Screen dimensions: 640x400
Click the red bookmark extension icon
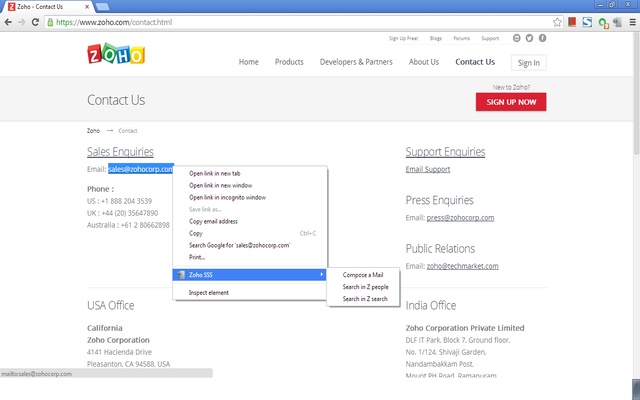coord(572,22)
